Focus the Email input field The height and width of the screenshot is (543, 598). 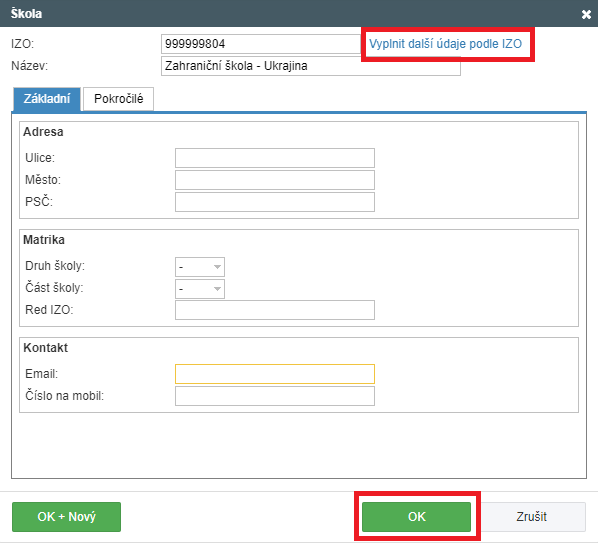point(275,374)
